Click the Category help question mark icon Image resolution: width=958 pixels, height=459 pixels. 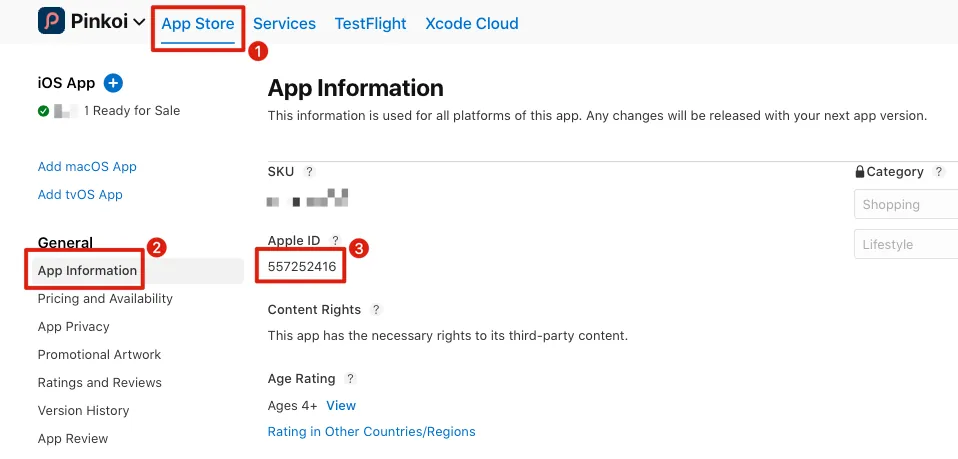click(938, 172)
